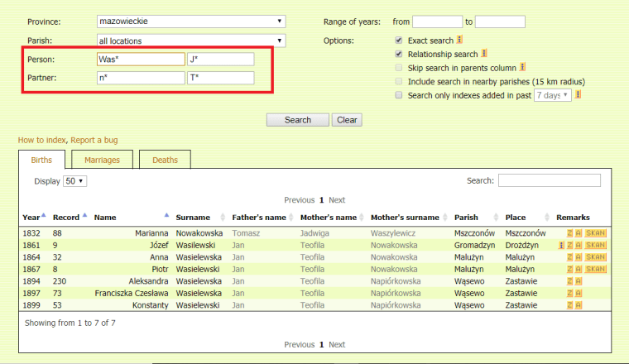
Task: Click the A icon in Anna Wasielewska row
Action: pos(579,257)
